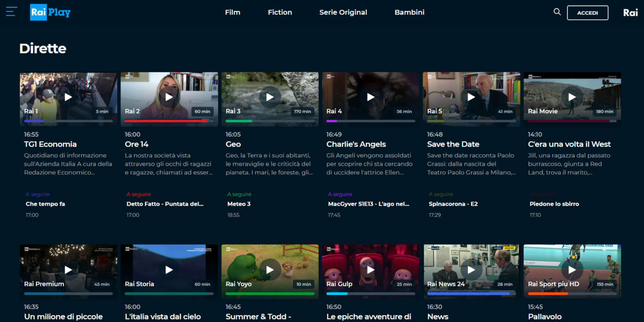This screenshot has width=644, height=322.
Task: Play the Rai Gulp live stream
Action: 370,270
